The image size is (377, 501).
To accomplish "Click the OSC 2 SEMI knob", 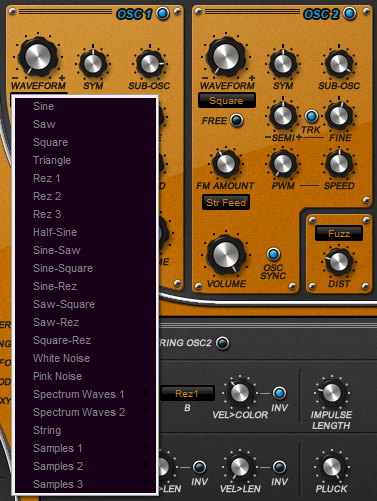I will coord(283,116).
